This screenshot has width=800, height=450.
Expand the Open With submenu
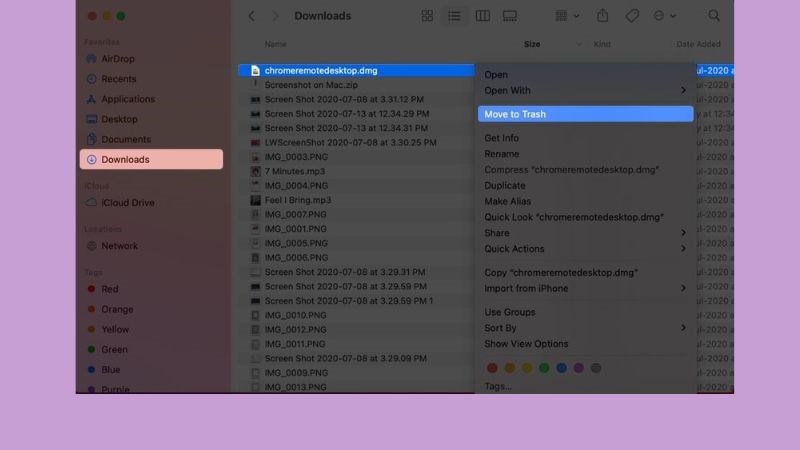pyautogui.click(x=585, y=90)
